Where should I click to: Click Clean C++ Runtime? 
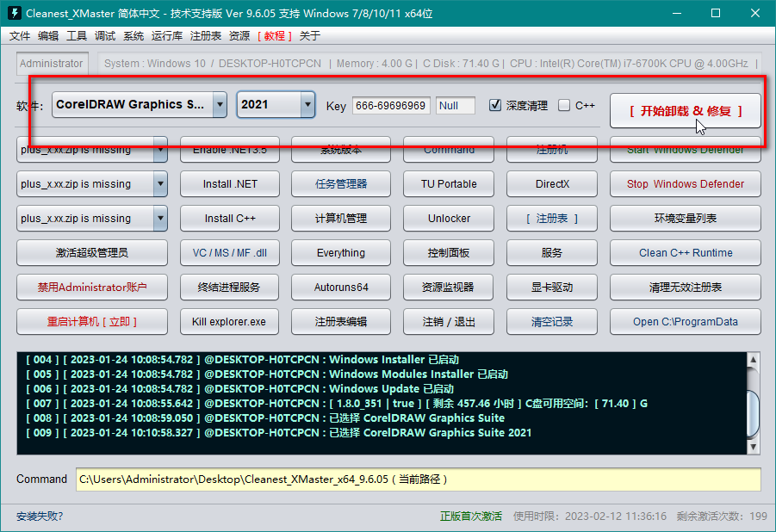click(686, 253)
